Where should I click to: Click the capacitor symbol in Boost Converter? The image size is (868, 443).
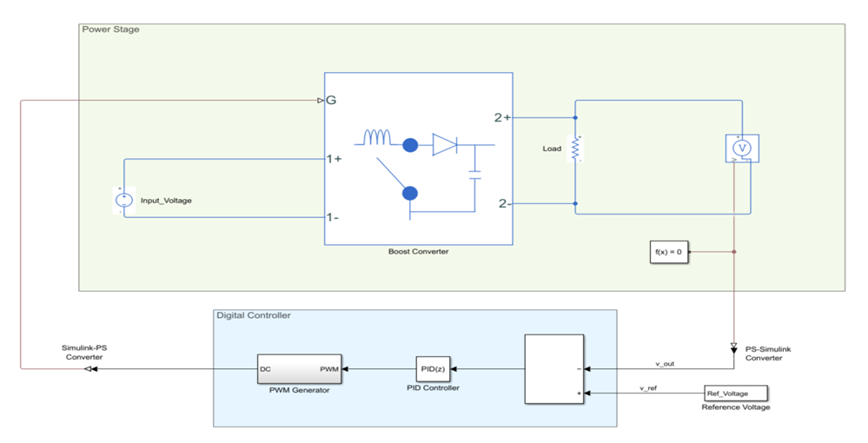click(474, 163)
